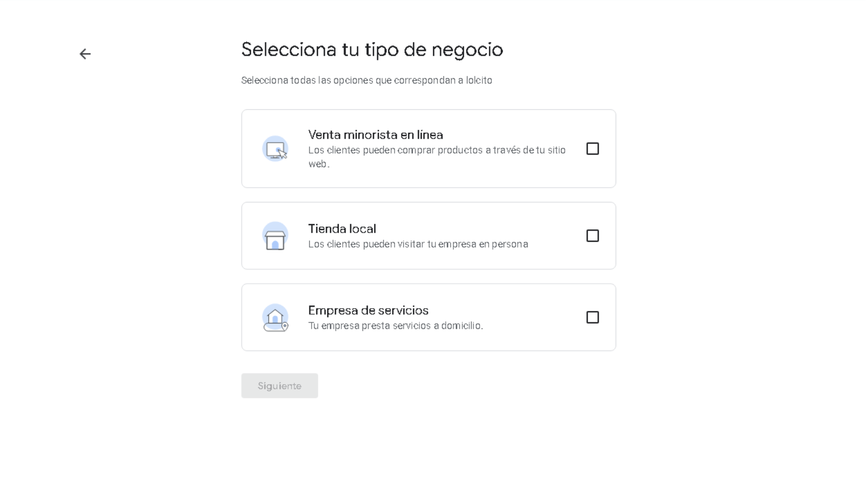Click the description about buying products online
Screen dimensions: 868x488
click(x=437, y=157)
